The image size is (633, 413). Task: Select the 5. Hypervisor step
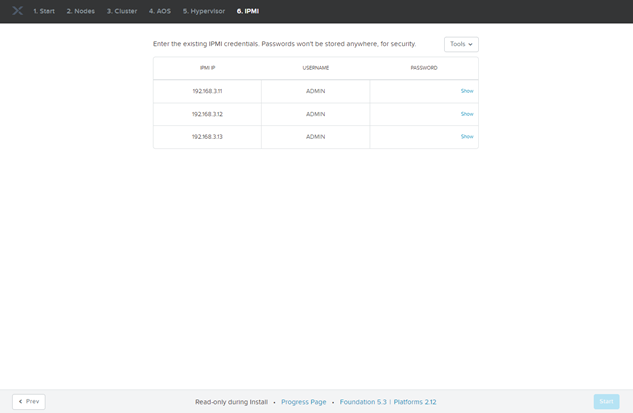coord(204,11)
